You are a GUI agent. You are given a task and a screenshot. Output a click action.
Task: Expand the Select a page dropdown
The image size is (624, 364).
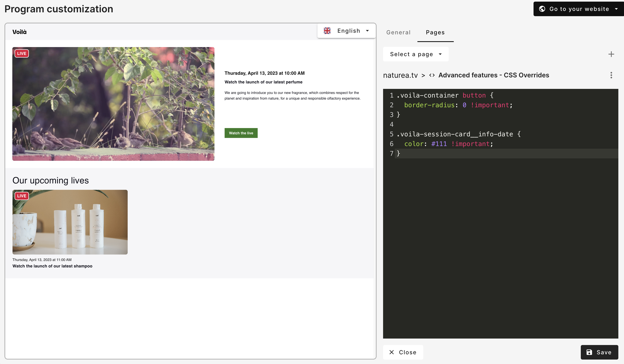click(416, 54)
